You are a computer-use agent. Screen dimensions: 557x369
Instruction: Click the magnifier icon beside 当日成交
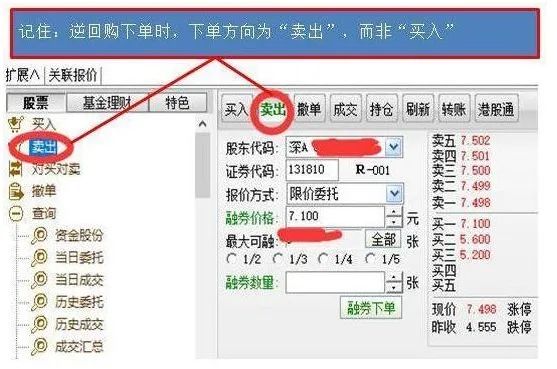pyautogui.click(x=39, y=280)
